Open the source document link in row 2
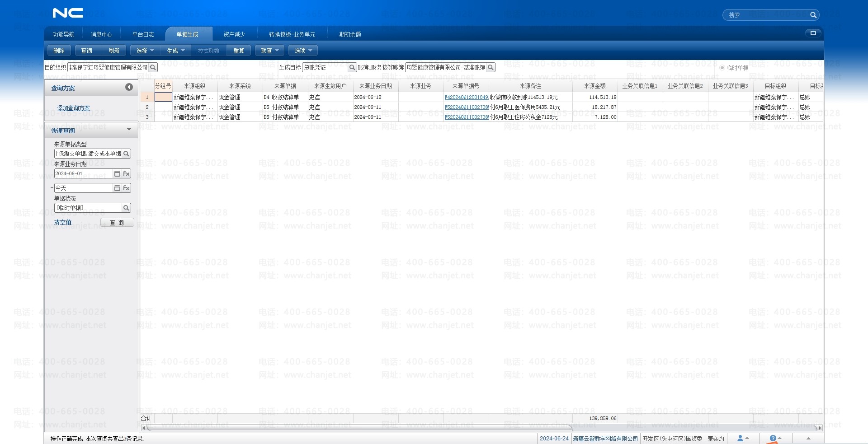 [x=467, y=107]
